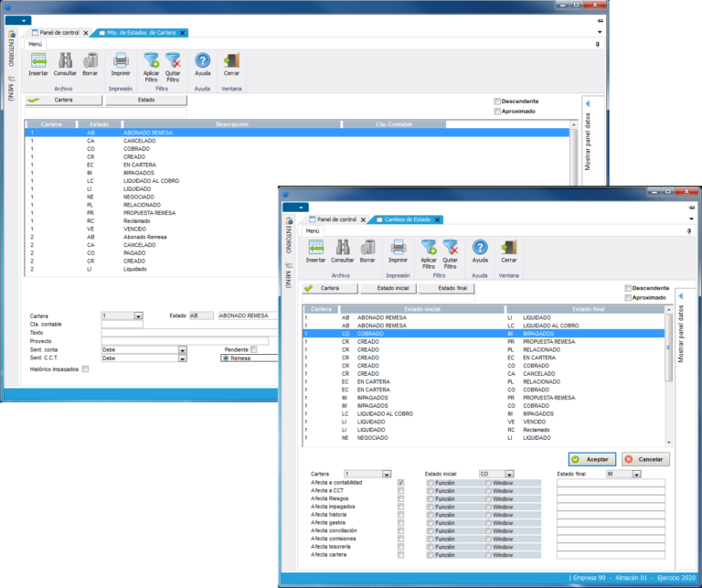Open the Sent. conta Debe dropdown
The height and width of the screenshot is (588, 702).
tap(182, 349)
